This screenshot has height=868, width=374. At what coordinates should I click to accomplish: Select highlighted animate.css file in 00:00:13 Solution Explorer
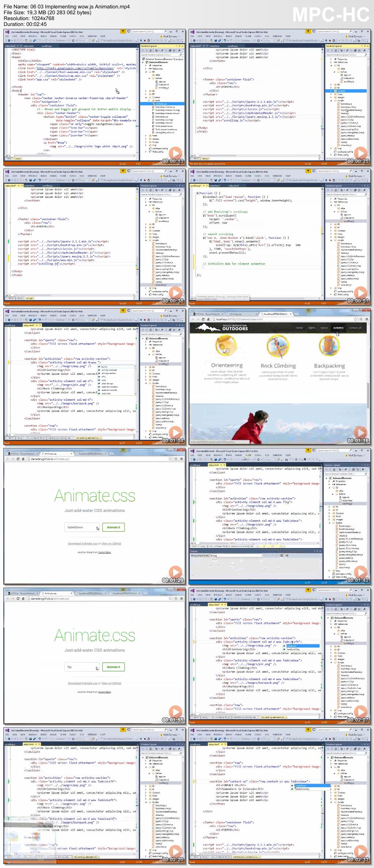point(163,104)
